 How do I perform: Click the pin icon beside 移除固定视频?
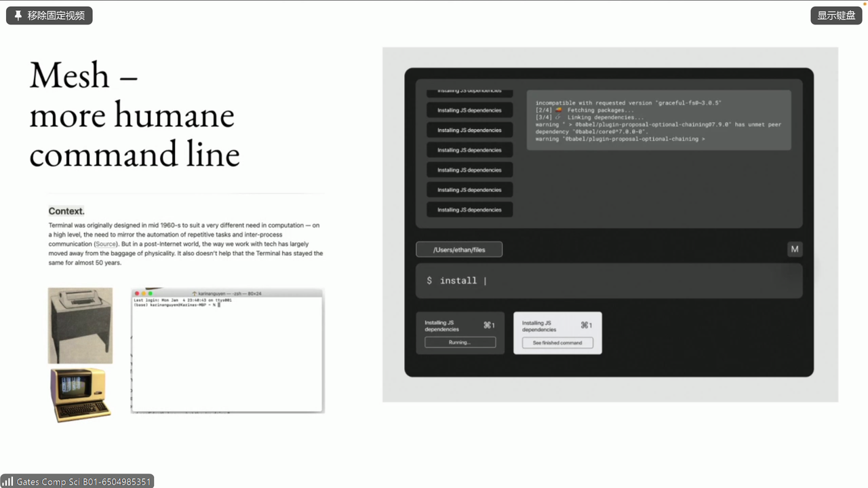(18, 16)
